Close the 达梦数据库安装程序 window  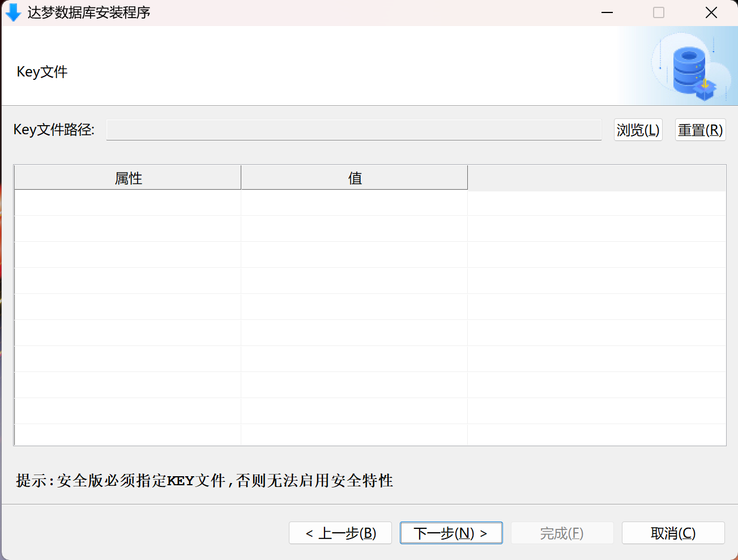711,12
